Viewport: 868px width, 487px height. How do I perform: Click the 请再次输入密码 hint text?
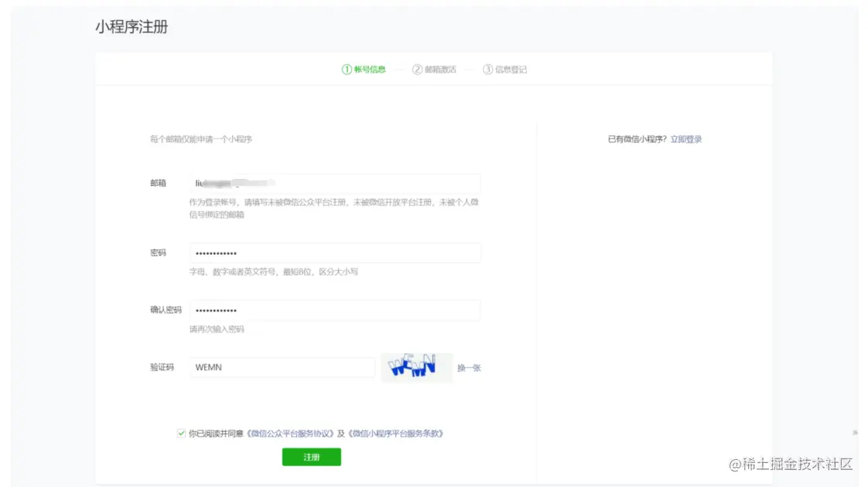tap(217, 329)
